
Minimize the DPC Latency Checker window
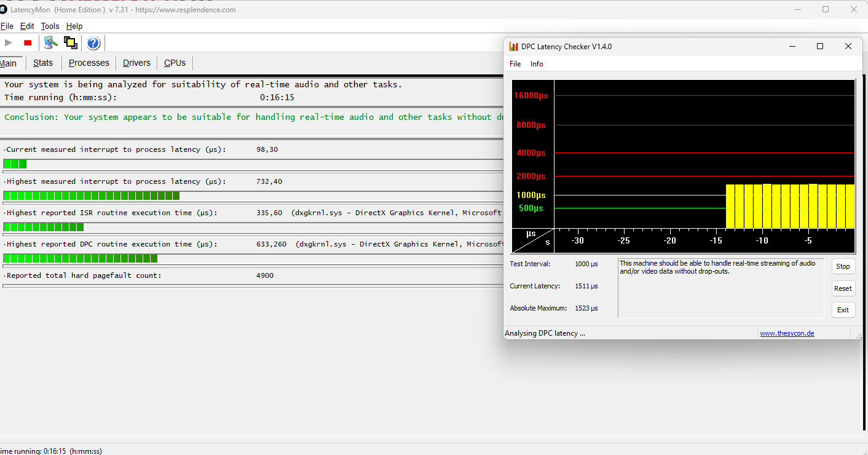click(791, 47)
